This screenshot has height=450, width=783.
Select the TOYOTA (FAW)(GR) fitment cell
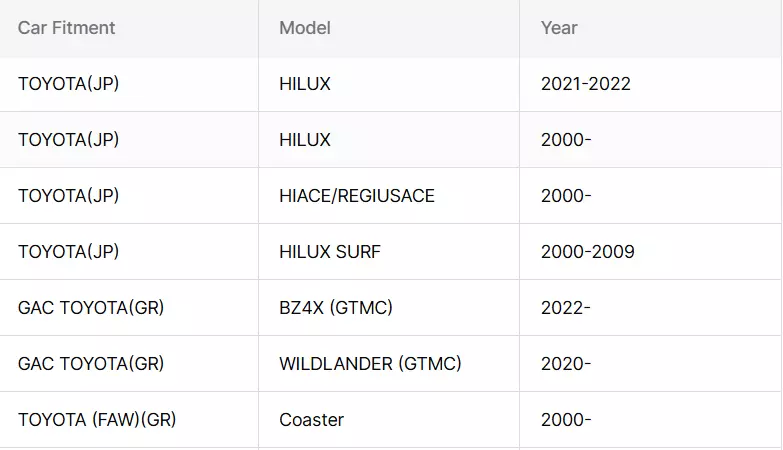point(129,420)
